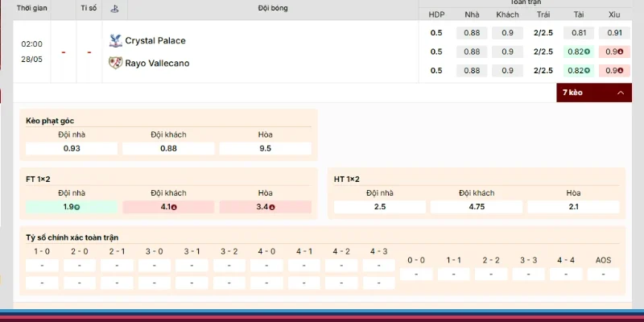Pick HT 1×2 draw odds 2.1

point(573,207)
